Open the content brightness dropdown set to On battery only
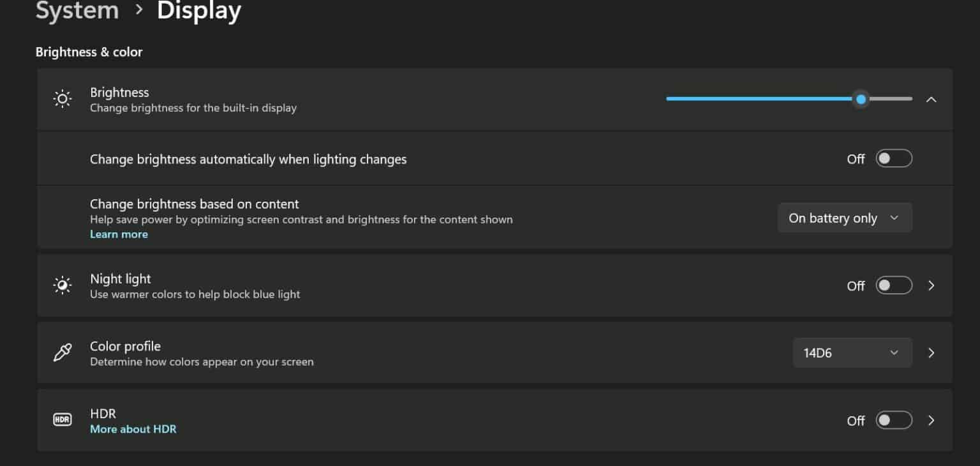Image resolution: width=980 pixels, height=466 pixels. point(845,218)
